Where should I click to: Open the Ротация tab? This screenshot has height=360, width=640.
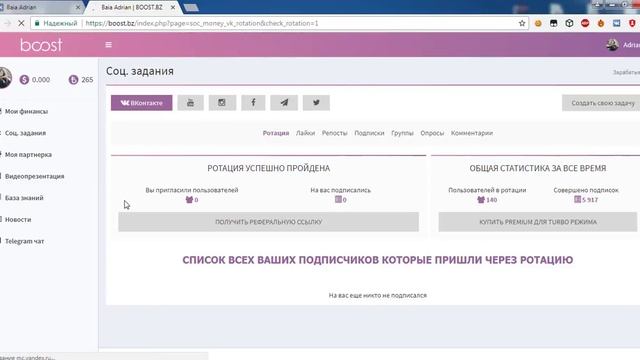point(276,133)
